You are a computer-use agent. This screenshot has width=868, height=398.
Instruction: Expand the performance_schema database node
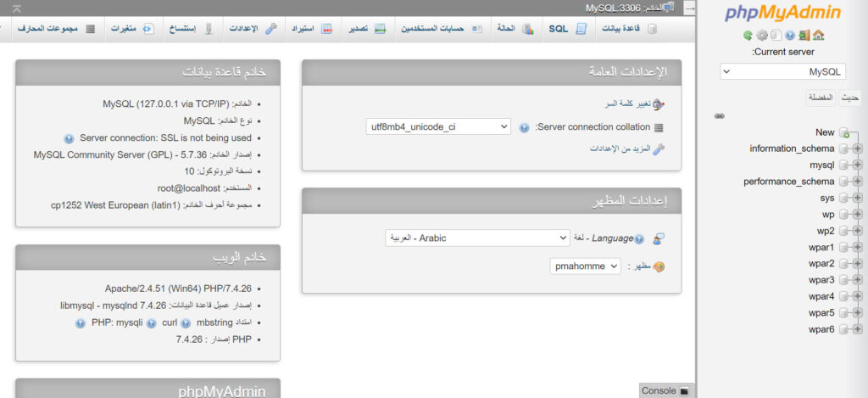click(x=858, y=182)
